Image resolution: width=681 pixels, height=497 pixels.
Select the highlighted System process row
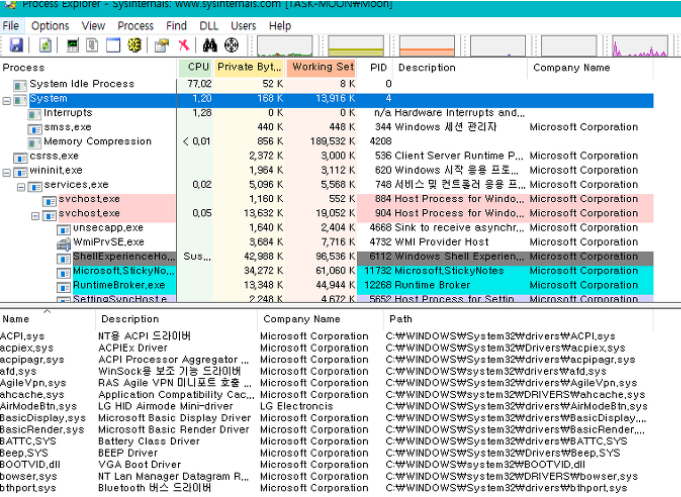327,100
